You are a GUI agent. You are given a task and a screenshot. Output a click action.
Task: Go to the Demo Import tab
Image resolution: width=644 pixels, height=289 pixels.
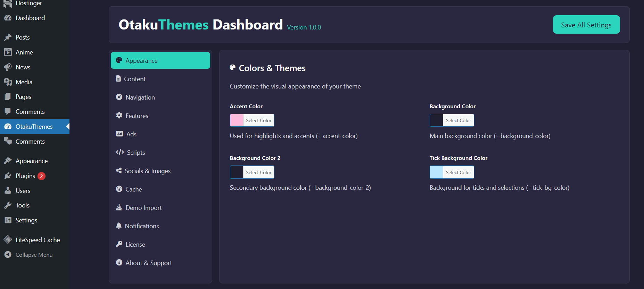pos(160,207)
